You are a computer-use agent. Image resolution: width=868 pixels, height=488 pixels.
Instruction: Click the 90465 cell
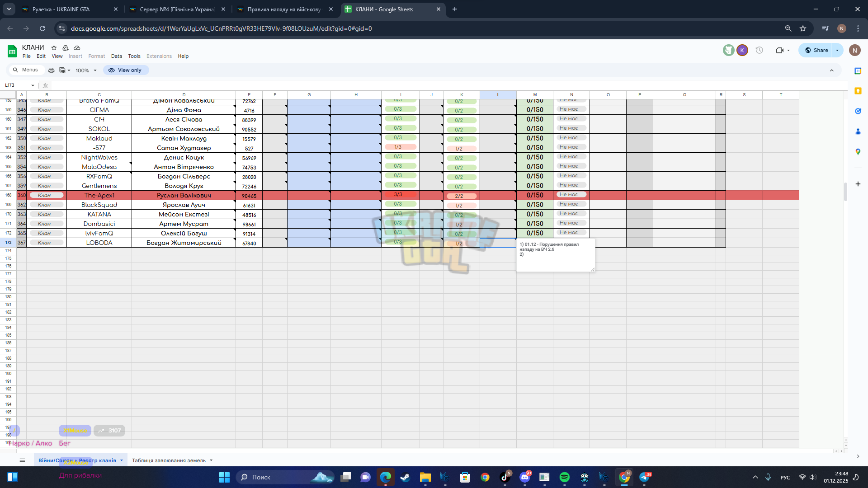point(249,196)
